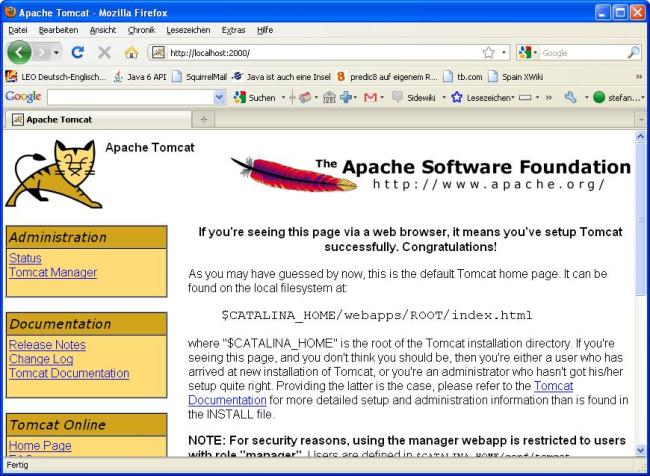The height and width of the screenshot is (476, 650).
Task: Click the Google Toolbar wrench settings icon
Action: 570,97
